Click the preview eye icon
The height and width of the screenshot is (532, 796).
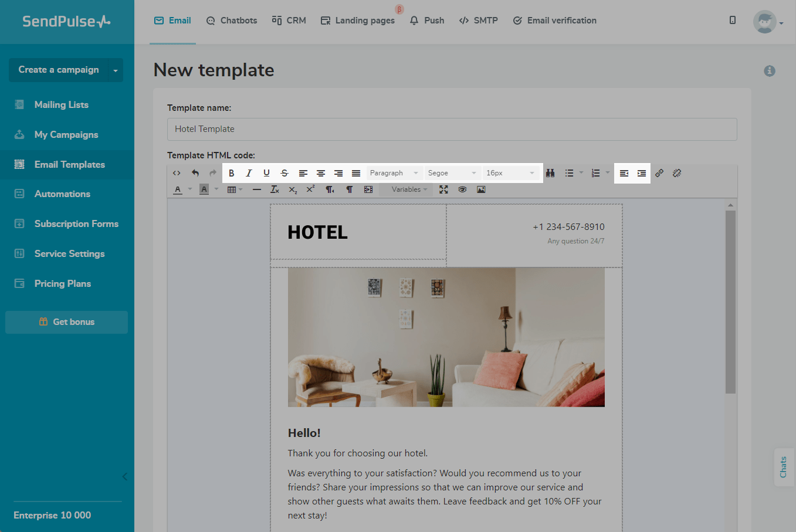[462, 189]
